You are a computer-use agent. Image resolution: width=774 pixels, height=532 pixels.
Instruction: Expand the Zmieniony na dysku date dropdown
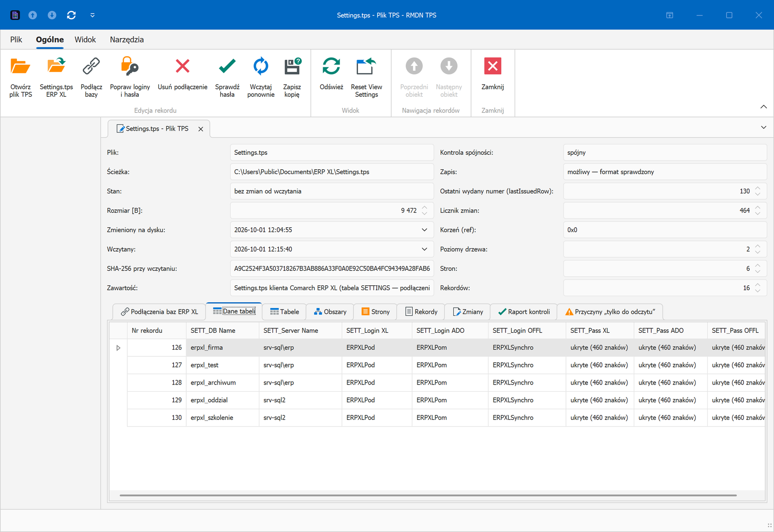click(424, 230)
